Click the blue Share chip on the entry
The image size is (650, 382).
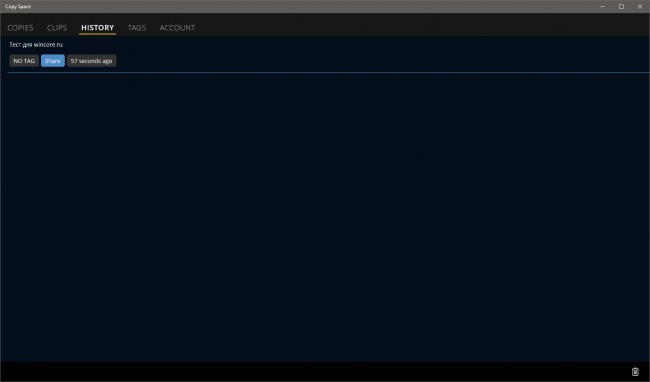click(53, 61)
